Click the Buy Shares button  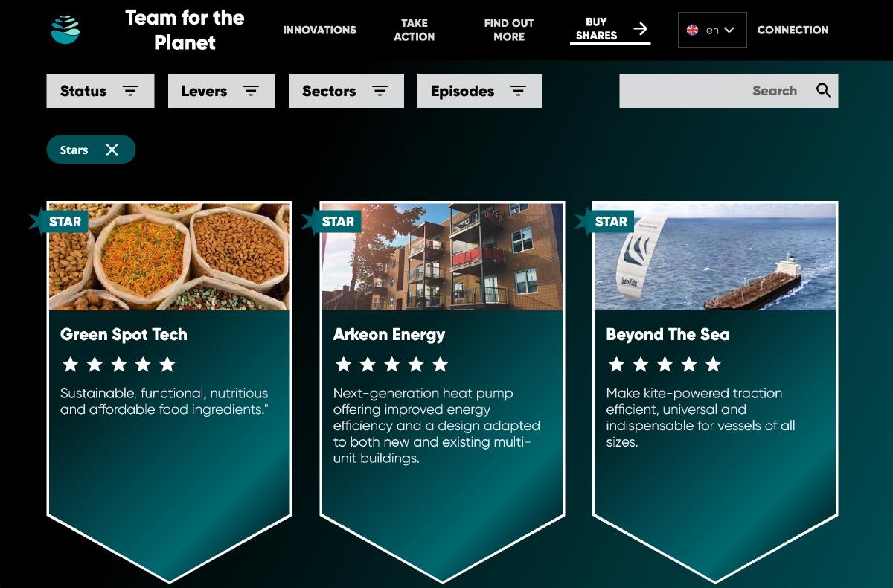tap(610, 30)
